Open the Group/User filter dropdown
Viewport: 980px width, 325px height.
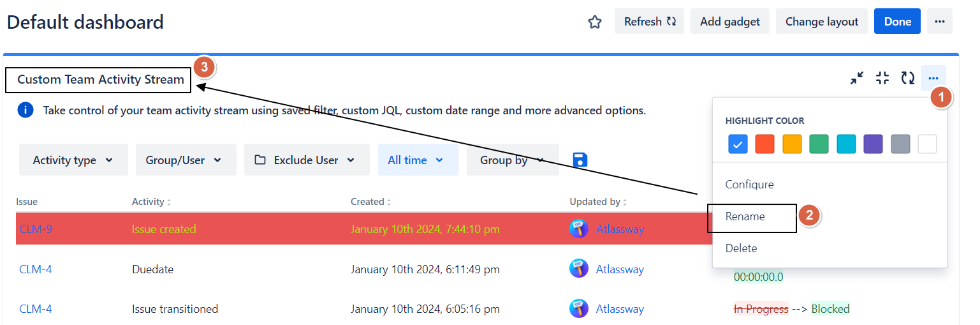(x=186, y=160)
